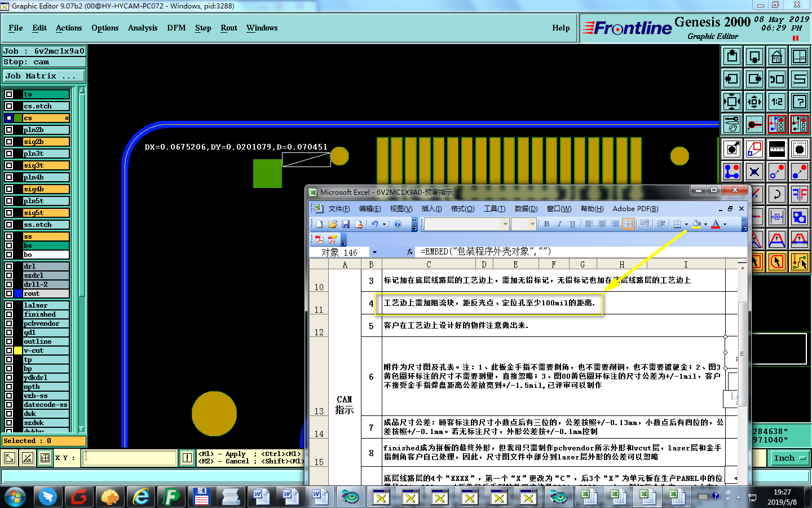Screen dimensions: 812x508
Task: Open the Actions menu
Action: (69, 28)
